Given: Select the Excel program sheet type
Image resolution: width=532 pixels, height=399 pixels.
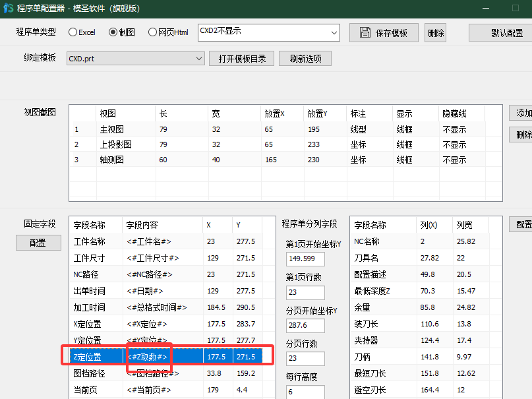Looking at the screenshot, I should click(x=82, y=32).
